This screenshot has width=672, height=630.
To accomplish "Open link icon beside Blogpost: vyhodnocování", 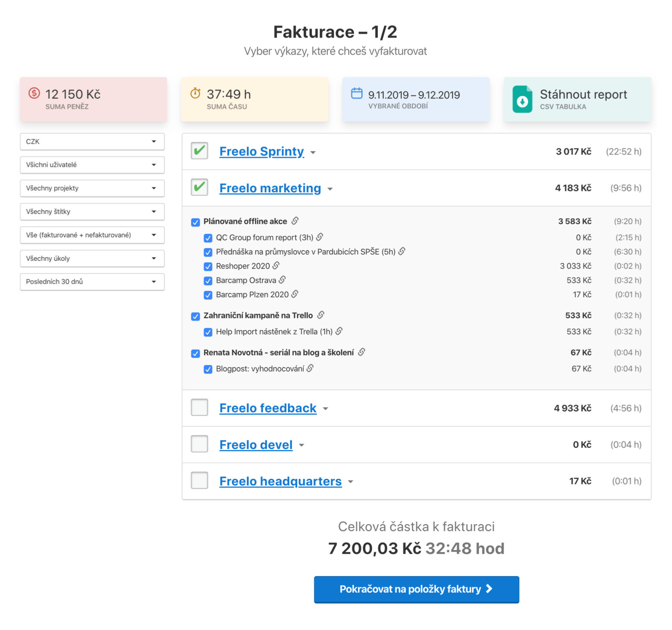I will [x=310, y=368].
